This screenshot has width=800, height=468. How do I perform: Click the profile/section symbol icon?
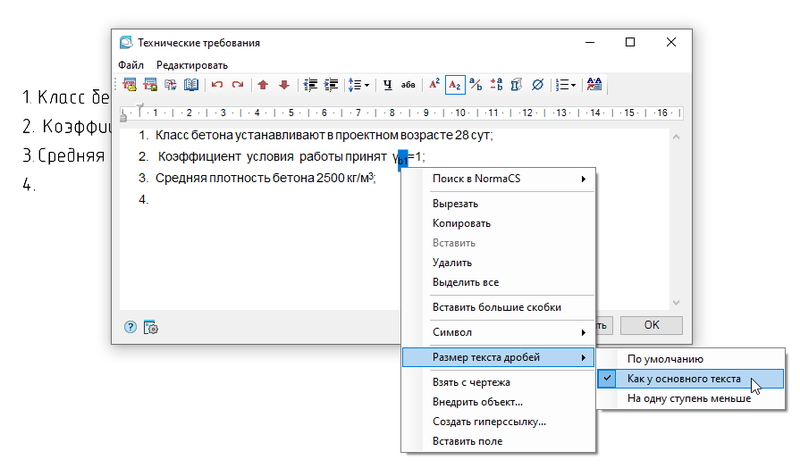pos(516,85)
